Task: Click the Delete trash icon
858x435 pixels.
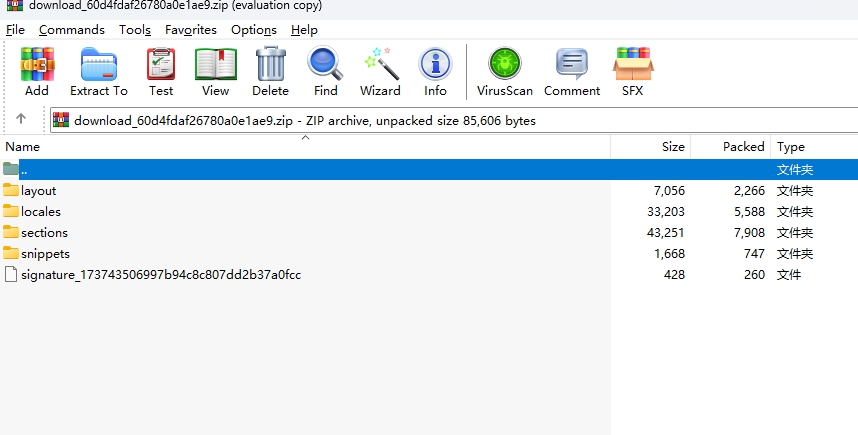Action: 270,72
